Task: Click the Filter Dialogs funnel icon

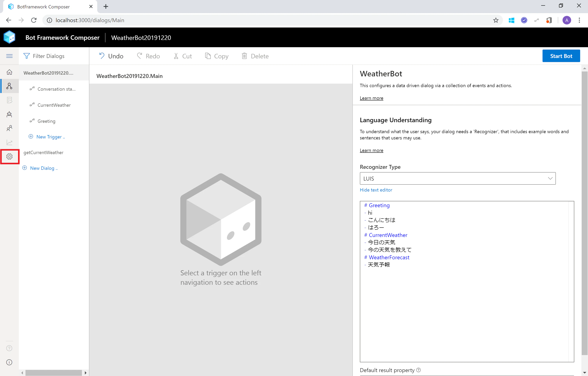Action: point(26,56)
